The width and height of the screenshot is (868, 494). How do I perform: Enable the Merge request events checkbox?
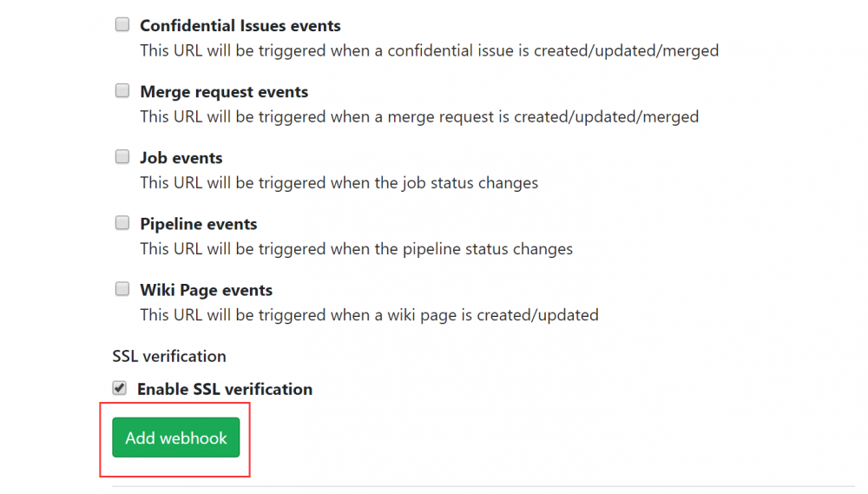pyautogui.click(x=122, y=91)
